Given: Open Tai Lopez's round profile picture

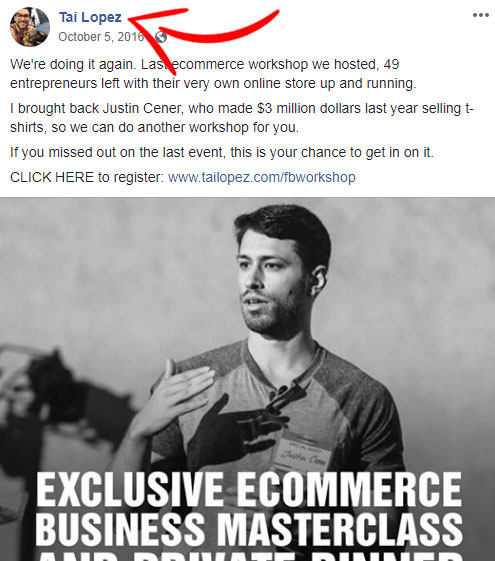Looking at the screenshot, I should click(30, 27).
